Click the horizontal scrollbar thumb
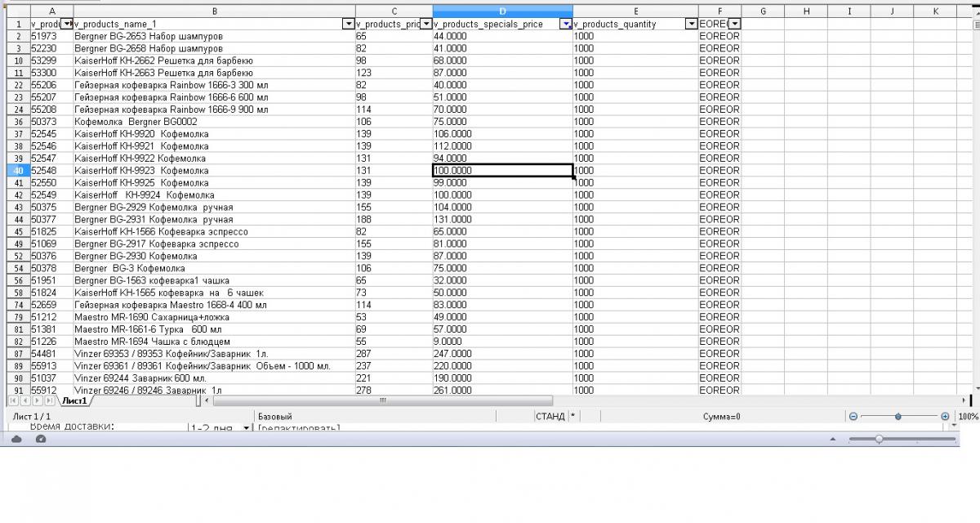Viewport: 980px width, 523px height. (x=382, y=401)
